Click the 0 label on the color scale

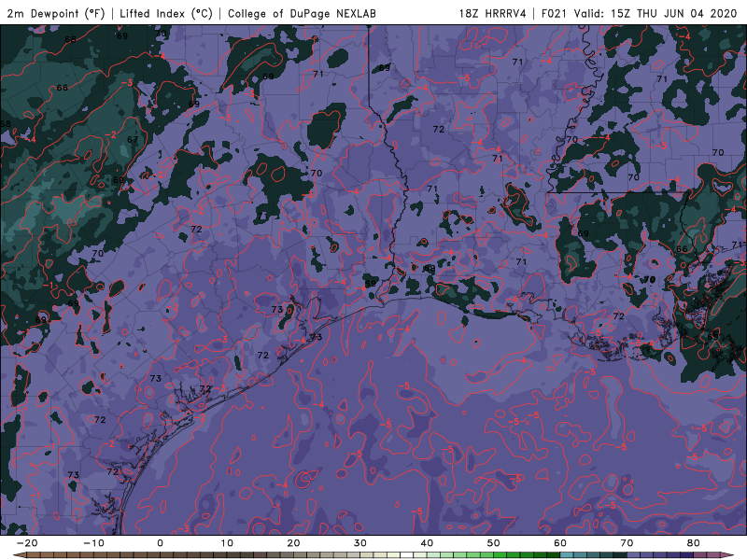pos(160,543)
